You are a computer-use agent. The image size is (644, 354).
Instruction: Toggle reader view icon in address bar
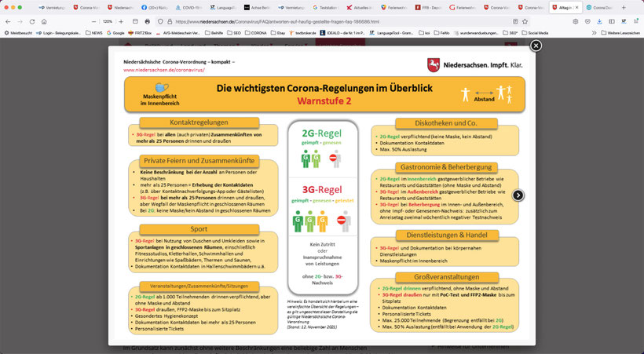515,21
